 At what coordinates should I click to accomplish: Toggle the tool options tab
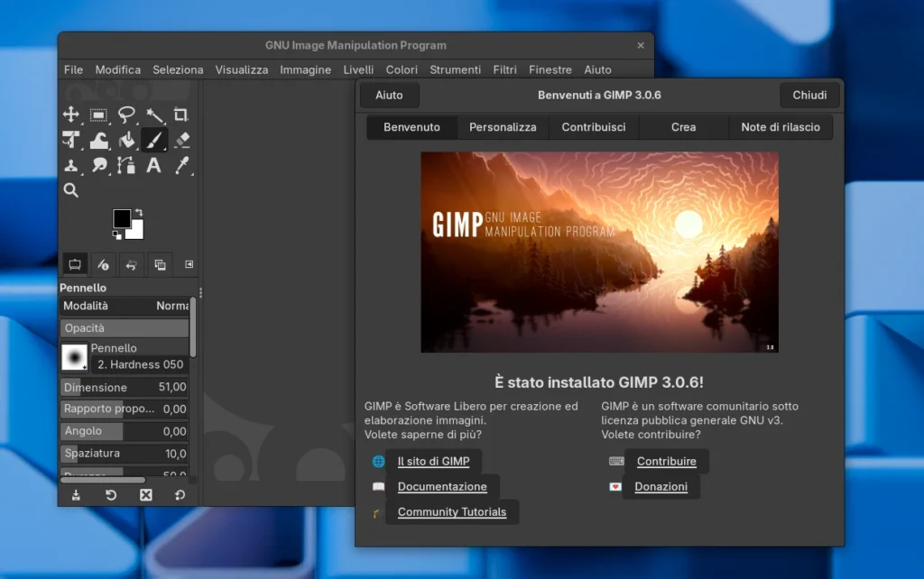(x=74, y=264)
